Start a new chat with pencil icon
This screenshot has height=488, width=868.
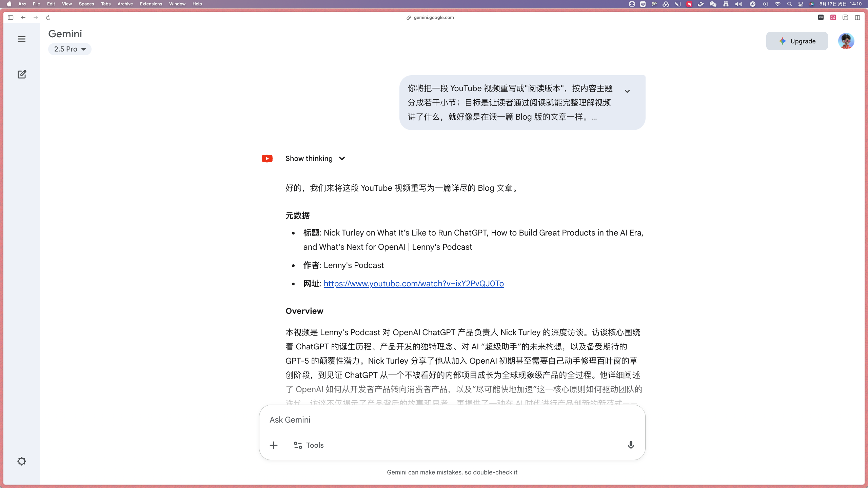coord(22,74)
